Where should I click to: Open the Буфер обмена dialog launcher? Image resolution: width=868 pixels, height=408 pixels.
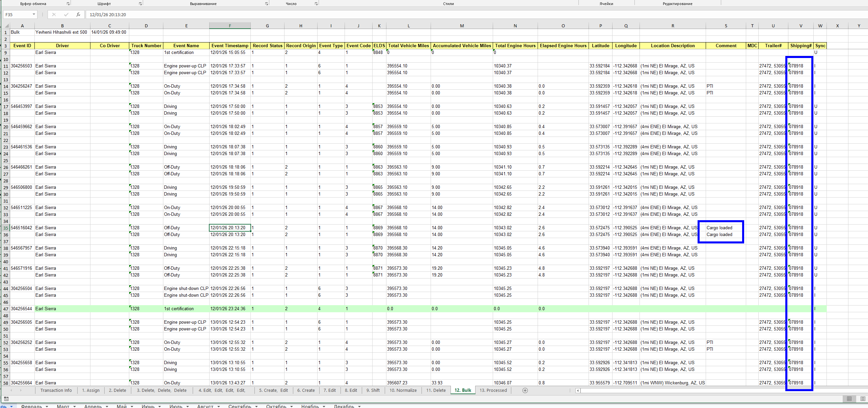pyautogui.click(x=68, y=4)
